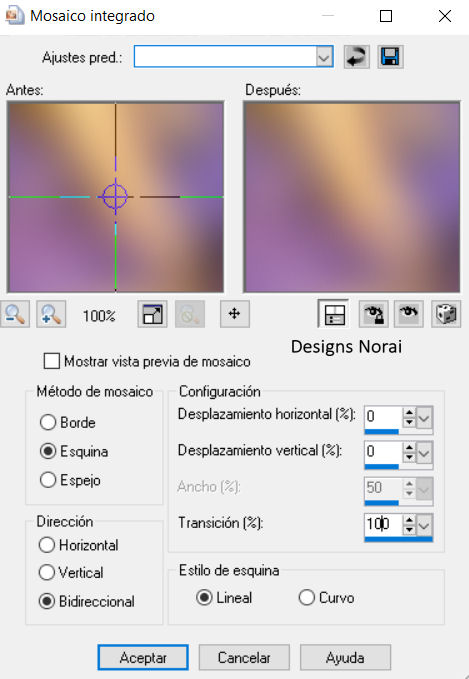Randomize parameters with the dice icon
Screen dimensions: 469x679
click(446, 314)
